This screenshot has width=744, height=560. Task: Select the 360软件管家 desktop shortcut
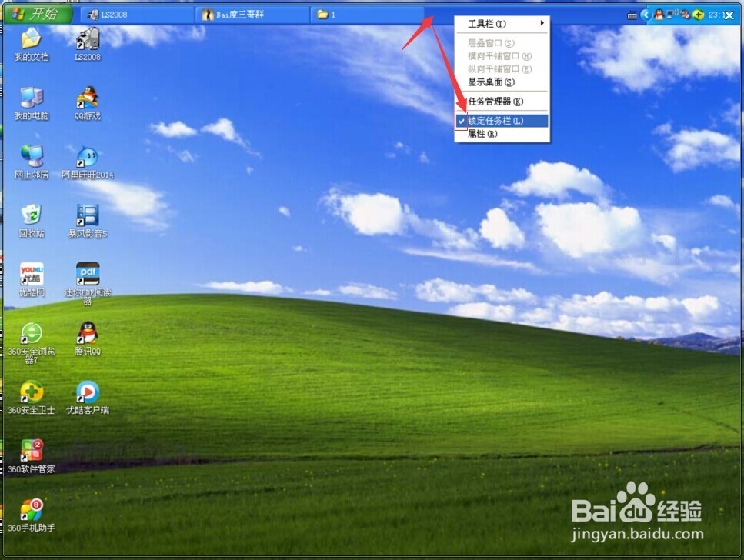tap(32, 457)
